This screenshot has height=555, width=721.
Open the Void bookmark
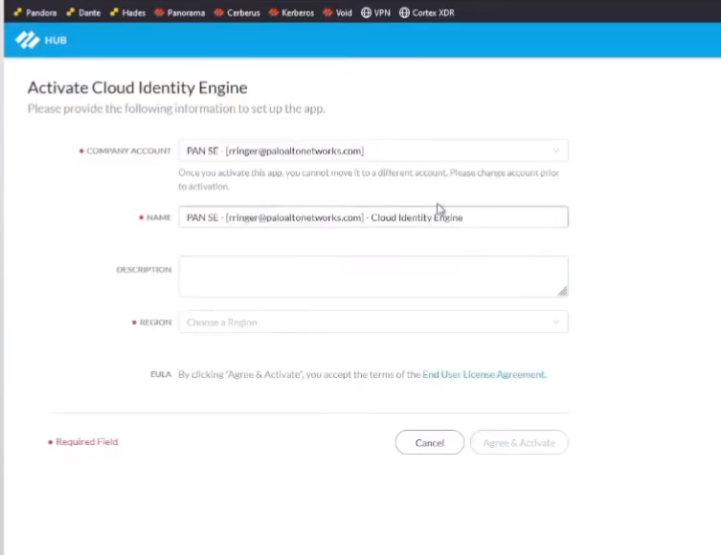point(338,13)
